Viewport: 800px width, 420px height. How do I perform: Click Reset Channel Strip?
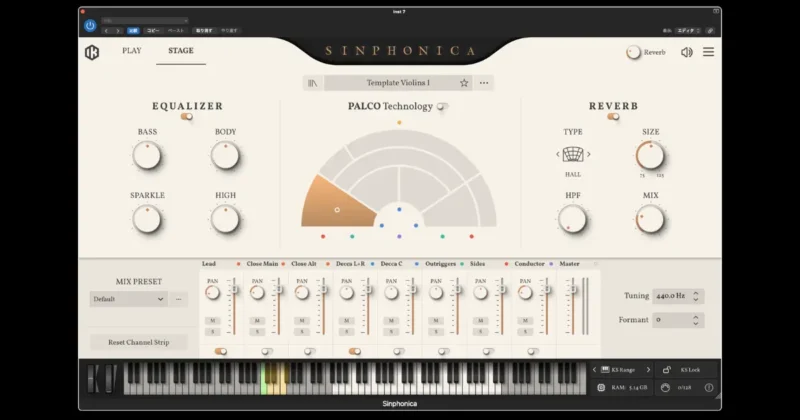[139, 342]
